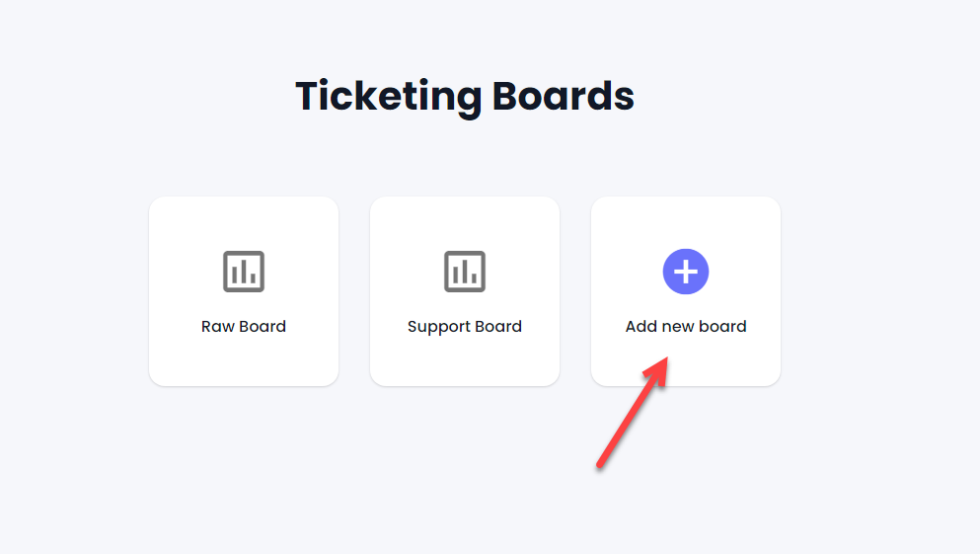Select the bar chart icon above Support Board

[465, 272]
